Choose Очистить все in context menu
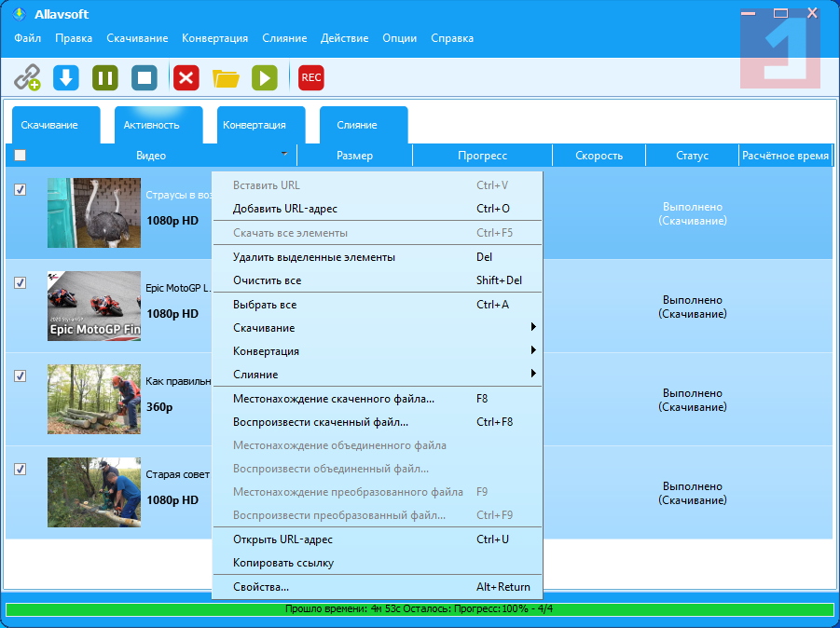 378,280
